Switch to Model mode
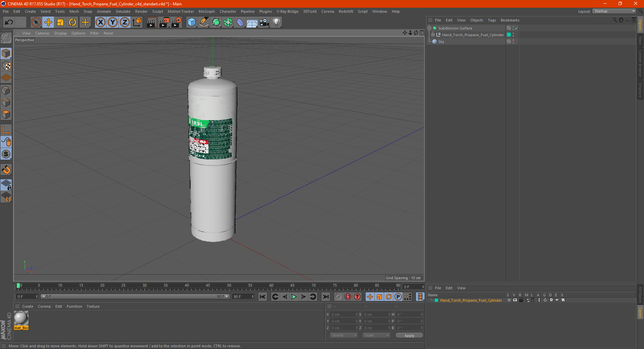This screenshot has height=349, width=644. pyautogui.click(x=6, y=53)
